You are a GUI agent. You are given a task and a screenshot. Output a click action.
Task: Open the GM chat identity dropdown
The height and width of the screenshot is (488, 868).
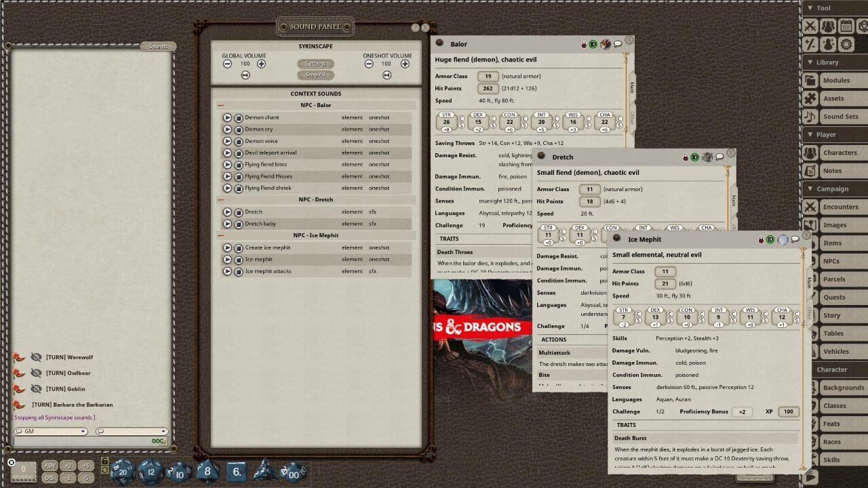click(51, 432)
